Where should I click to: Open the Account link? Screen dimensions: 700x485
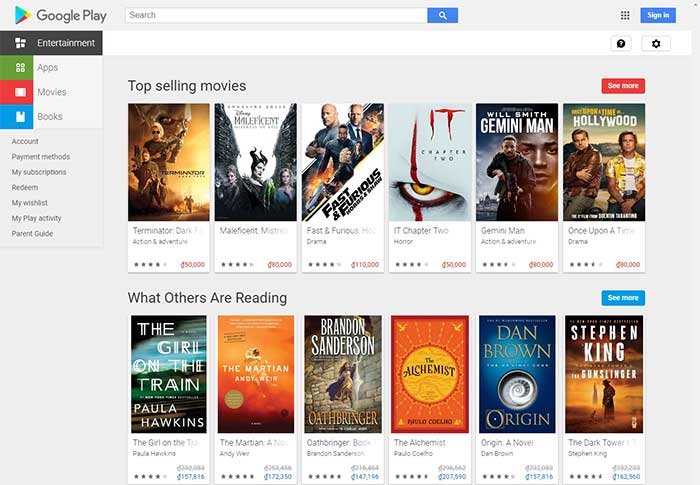point(25,141)
